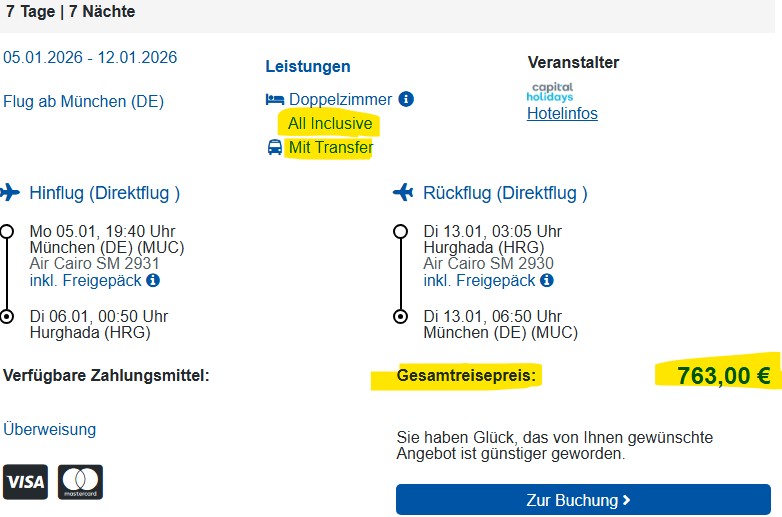The width and height of the screenshot is (782, 517).
Task: Click Flug ab München (DE) text
Action: tap(83, 101)
